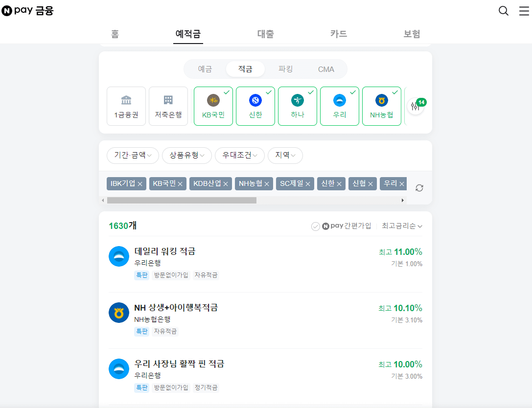
Task: Click the search magnifier icon
Action: point(504,10)
